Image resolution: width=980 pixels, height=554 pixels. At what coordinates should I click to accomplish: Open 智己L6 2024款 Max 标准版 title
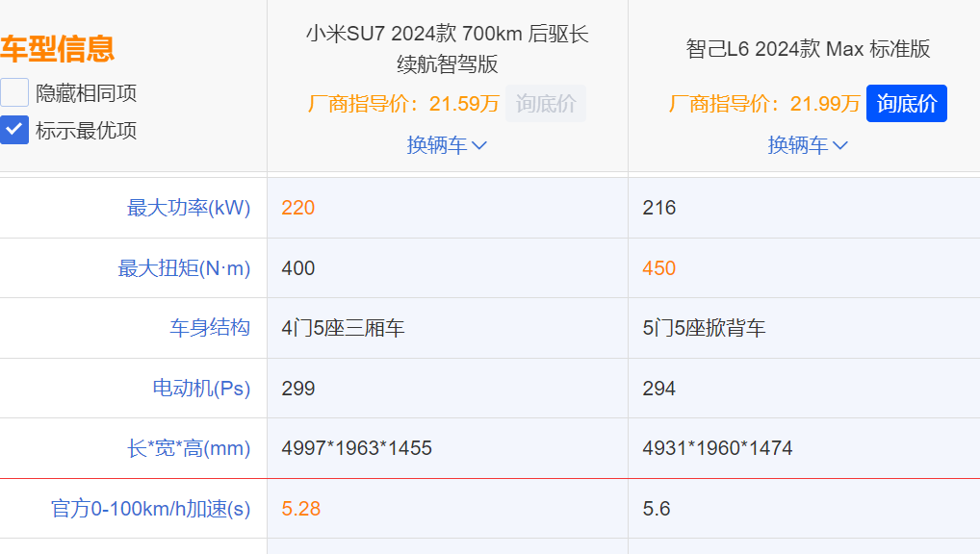pyautogui.click(x=808, y=49)
